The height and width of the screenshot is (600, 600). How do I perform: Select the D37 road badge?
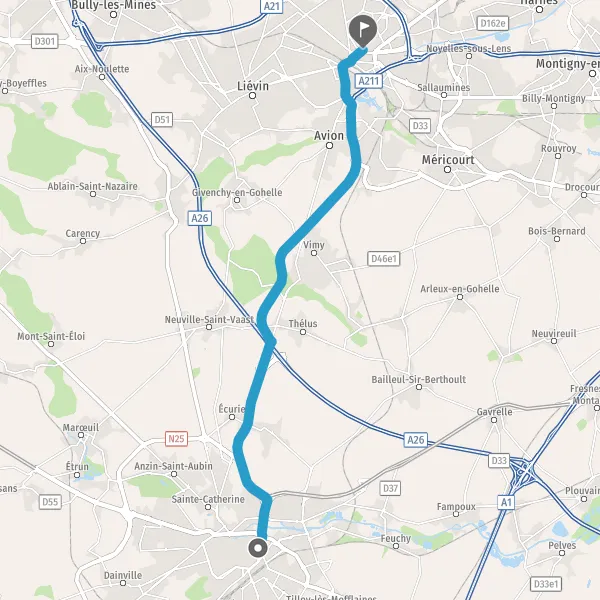pyautogui.click(x=390, y=488)
